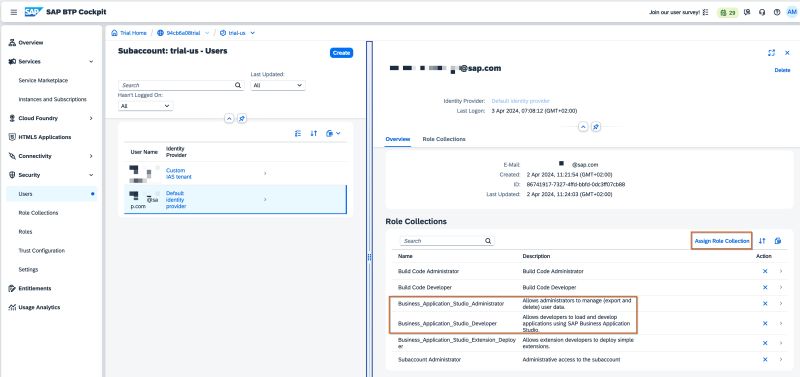Remove Business_Application_Studio_Administrator role collection
Image resolution: width=800 pixels, height=377 pixels.
765,304
